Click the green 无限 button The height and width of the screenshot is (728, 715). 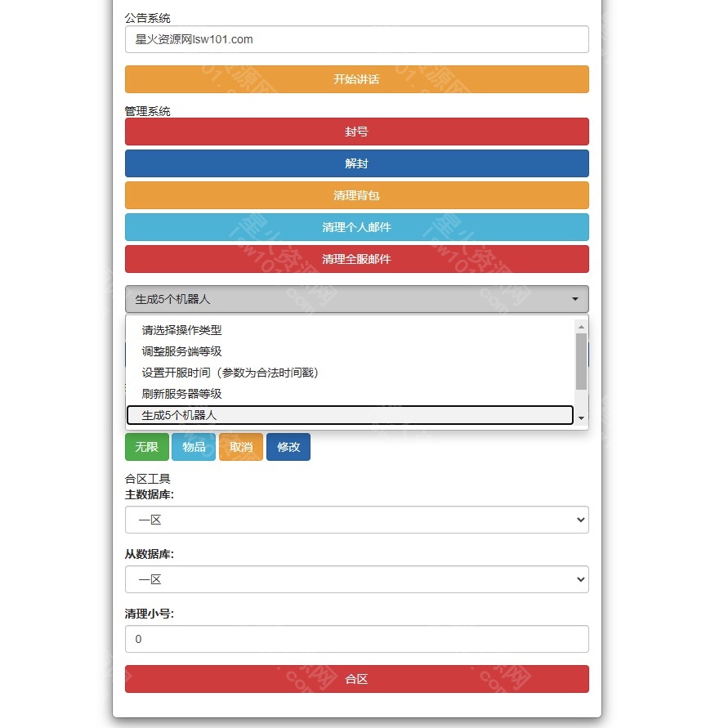(x=146, y=447)
